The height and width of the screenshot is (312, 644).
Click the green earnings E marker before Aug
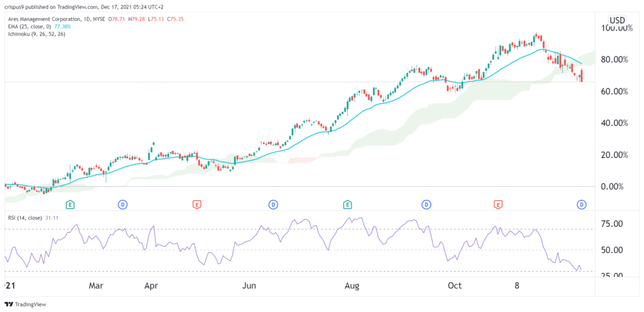347,204
